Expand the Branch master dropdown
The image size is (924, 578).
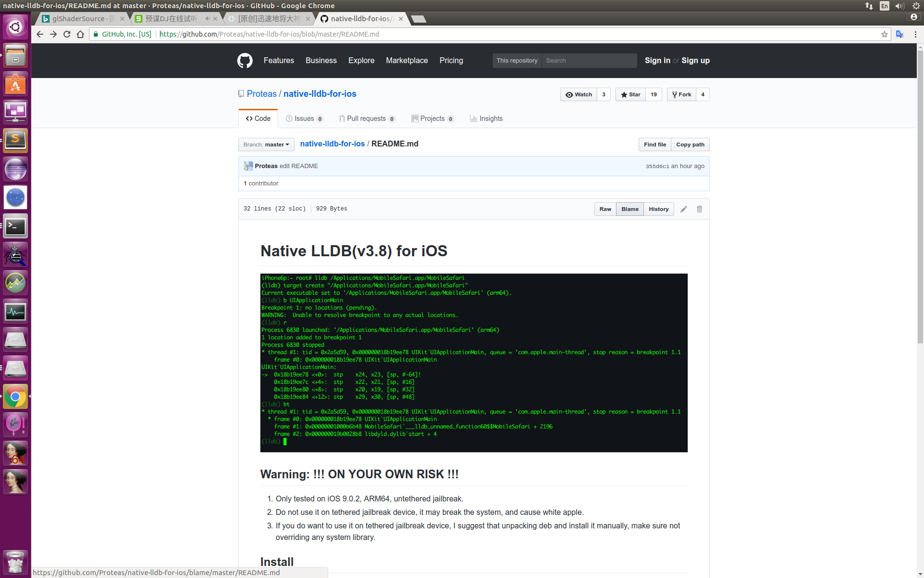coord(266,144)
